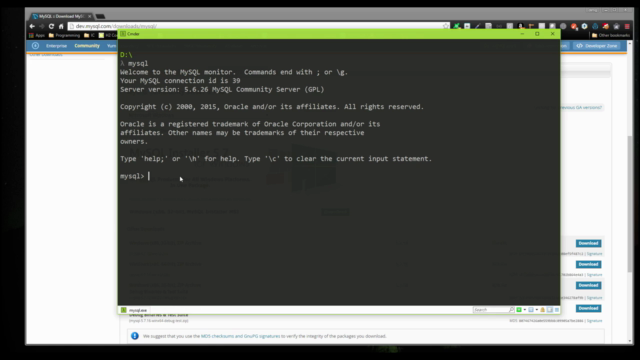Click the Cmder title bar icon

point(123,34)
